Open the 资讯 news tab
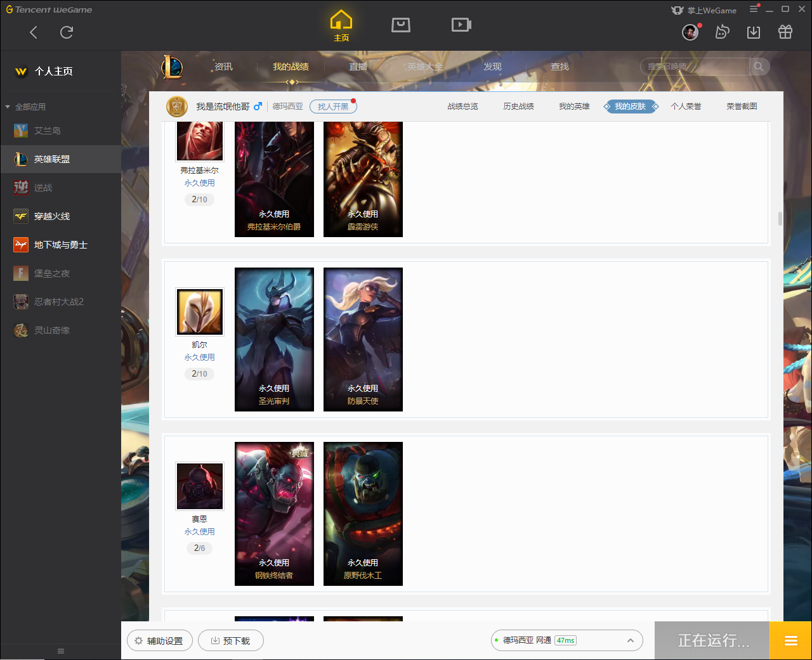The height and width of the screenshot is (660, 812). pos(223,67)
